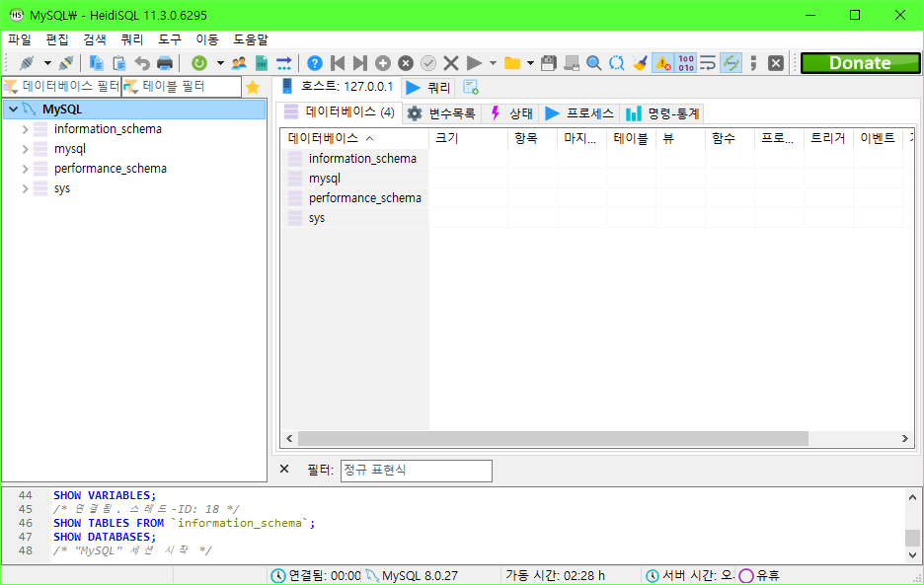Expand the mysql database tree node

coord(26,149)
